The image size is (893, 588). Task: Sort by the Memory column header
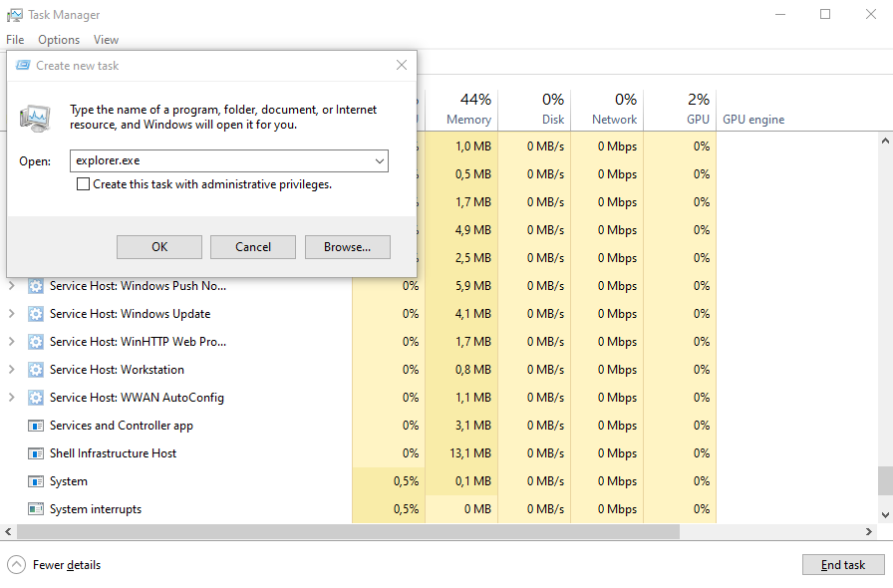coord(461,110)
